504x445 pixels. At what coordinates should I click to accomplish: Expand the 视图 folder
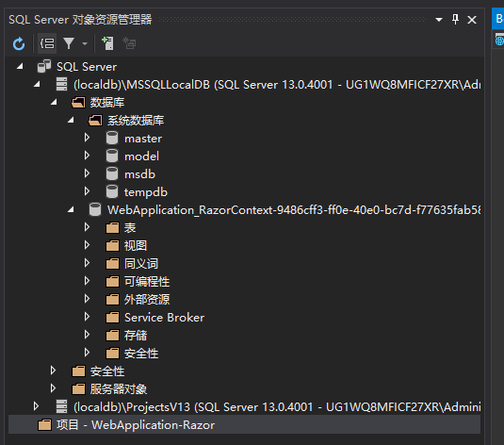(x=87, y=245)
